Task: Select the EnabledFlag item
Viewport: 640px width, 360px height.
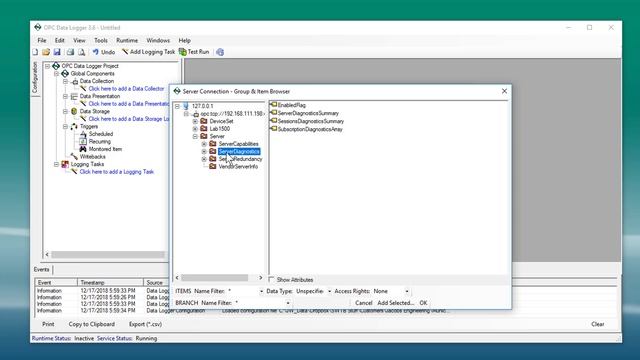Action: pyautogui.click(x=291, y=105)
